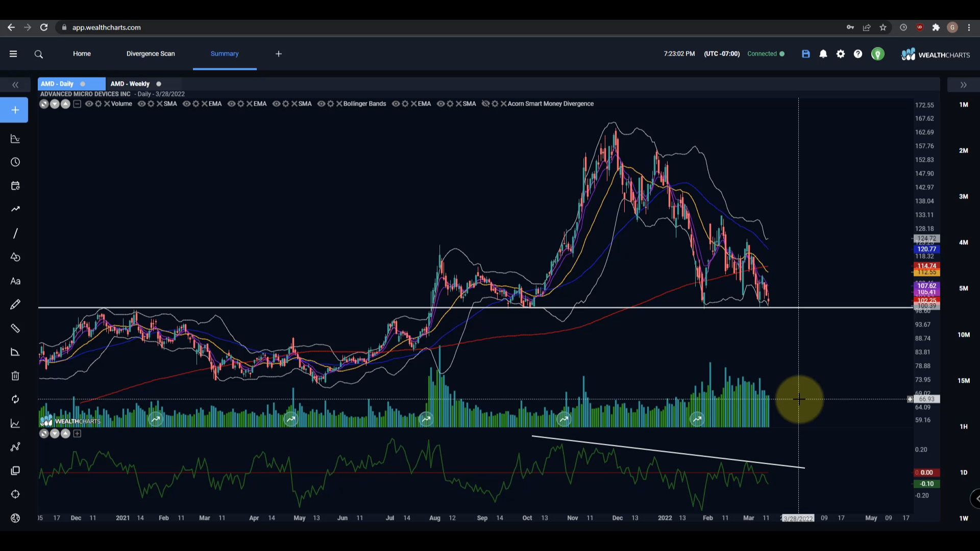Open the help question mark icon
Image resolution: width=980 pixels, height=551 pixels.
(858, 54)
